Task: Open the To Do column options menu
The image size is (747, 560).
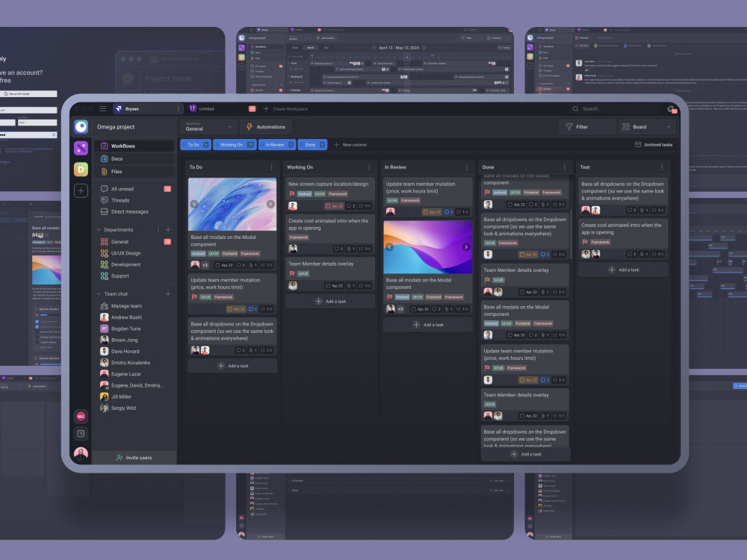Action: (x=272, y=167)
